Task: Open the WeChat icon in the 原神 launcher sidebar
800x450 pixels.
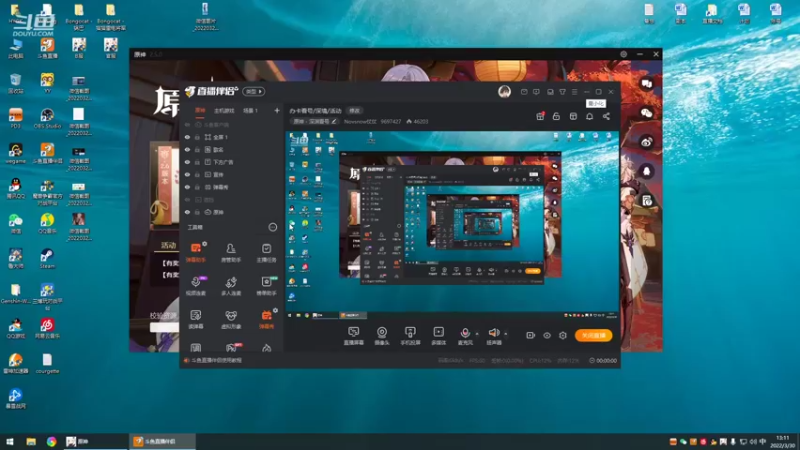Action: 646,113
